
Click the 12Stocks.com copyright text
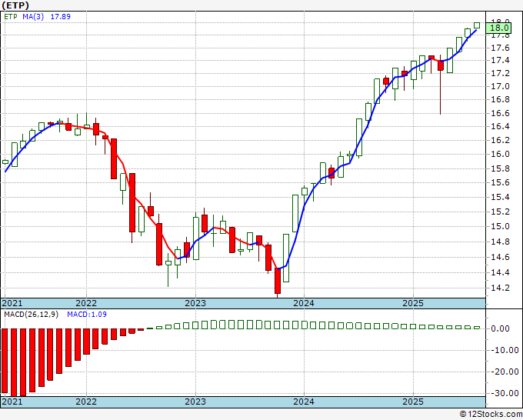click(491, 415)
